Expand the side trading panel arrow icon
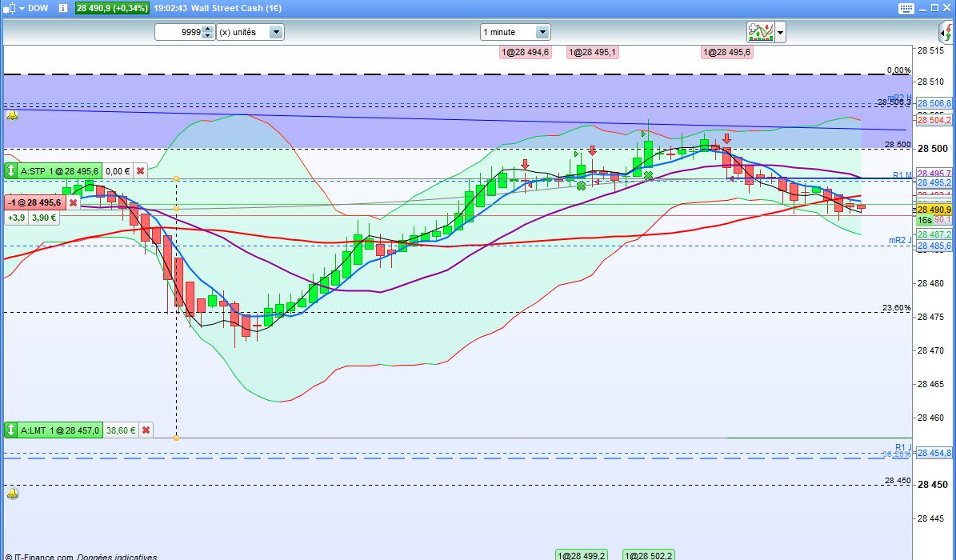956x560 pixels. click(x=946, y=32)
